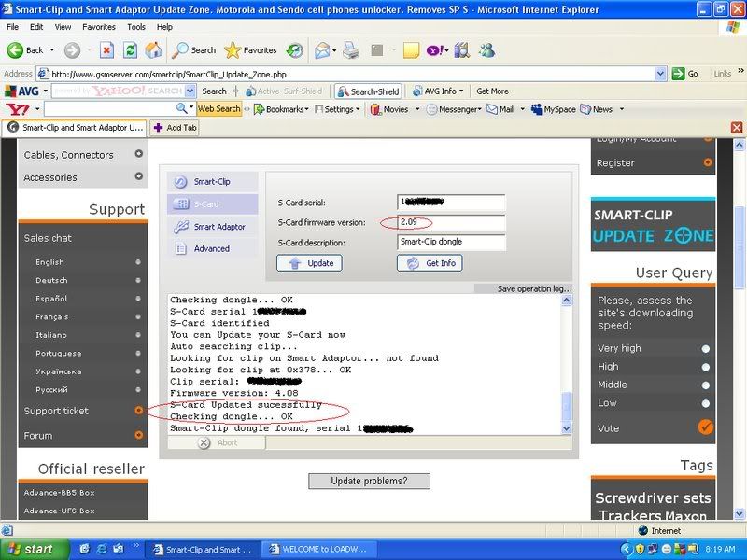This screenshot has height=560, width=747.
Task: Close the current tab with red X
Action: (737, 128)
